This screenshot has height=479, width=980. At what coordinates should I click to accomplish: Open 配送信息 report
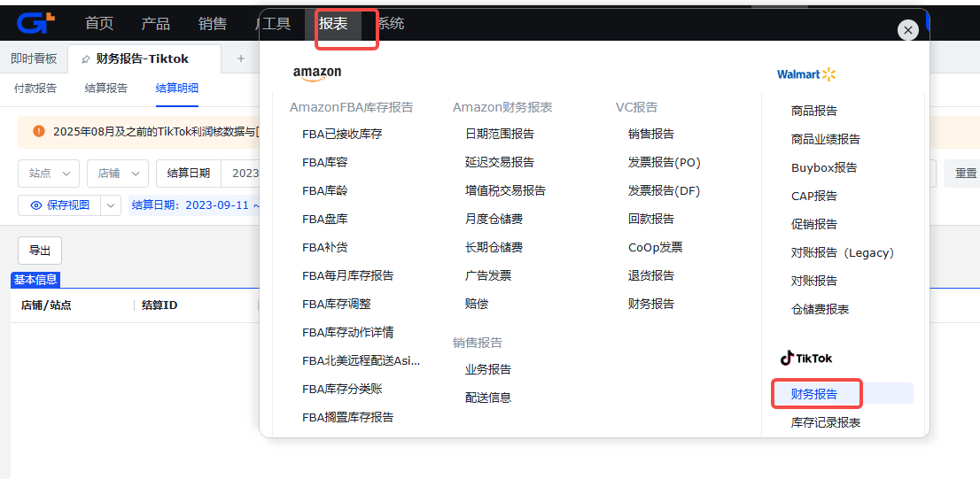point(488,398)
